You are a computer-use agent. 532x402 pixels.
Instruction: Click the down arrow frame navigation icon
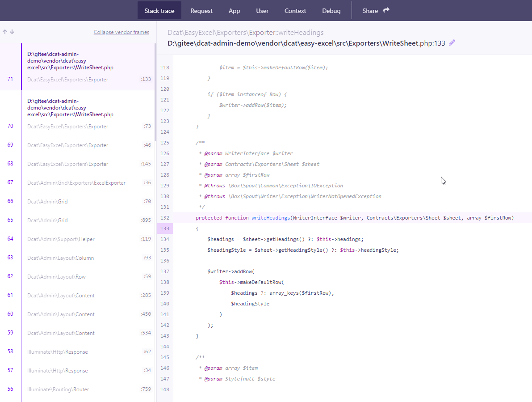(12, 32)
